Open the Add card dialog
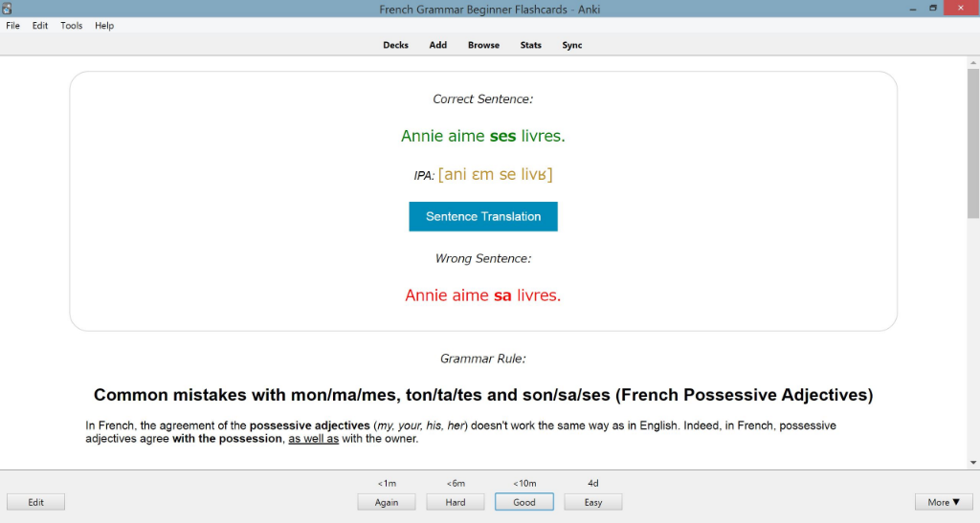980x523 pixels. 438,45
